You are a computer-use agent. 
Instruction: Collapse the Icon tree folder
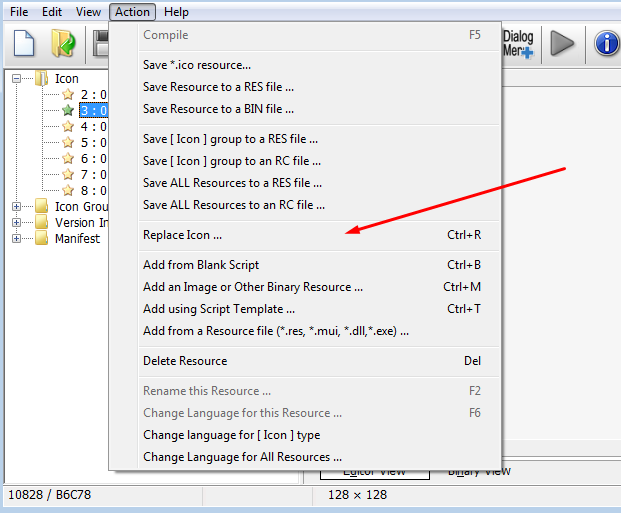point(16,78)
